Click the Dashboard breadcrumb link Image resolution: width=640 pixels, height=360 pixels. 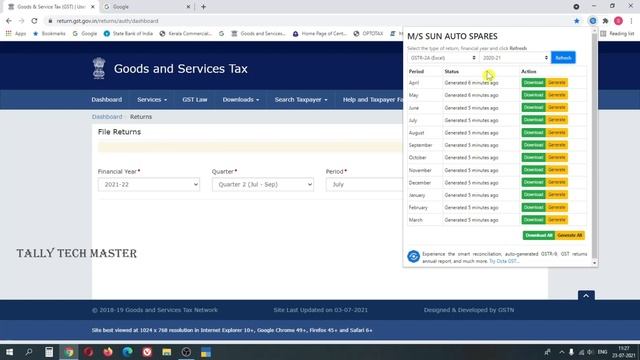107,117
